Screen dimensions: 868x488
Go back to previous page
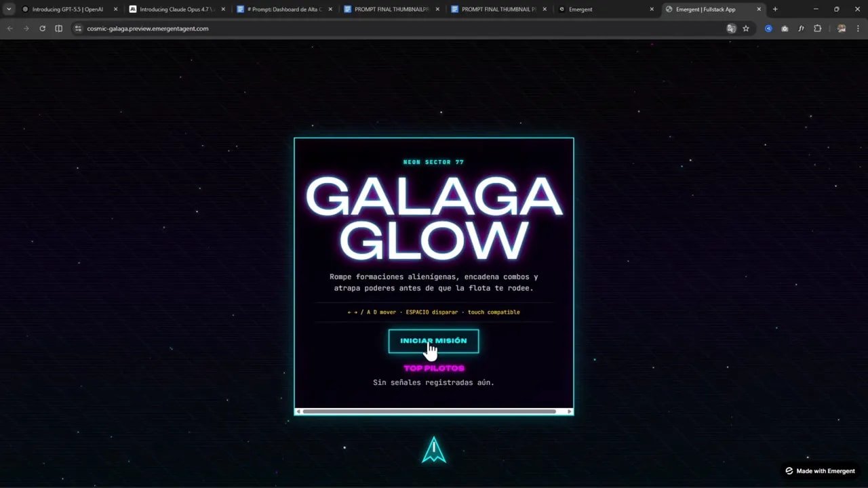pos(9,28)
